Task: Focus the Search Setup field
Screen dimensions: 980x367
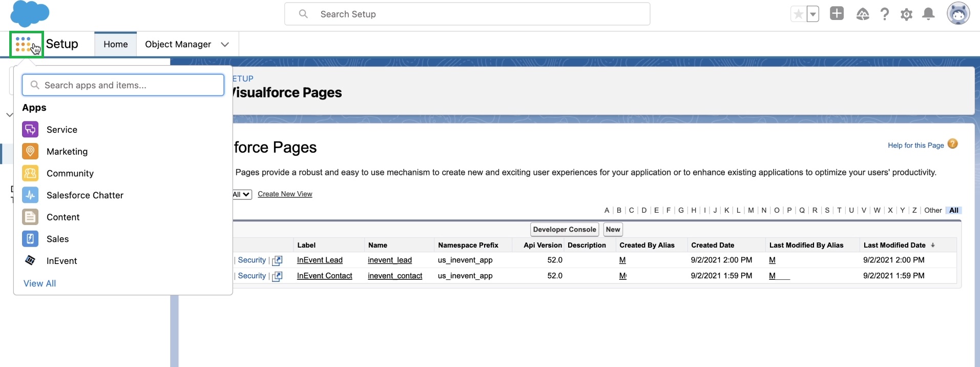Action: click(467, 14)
